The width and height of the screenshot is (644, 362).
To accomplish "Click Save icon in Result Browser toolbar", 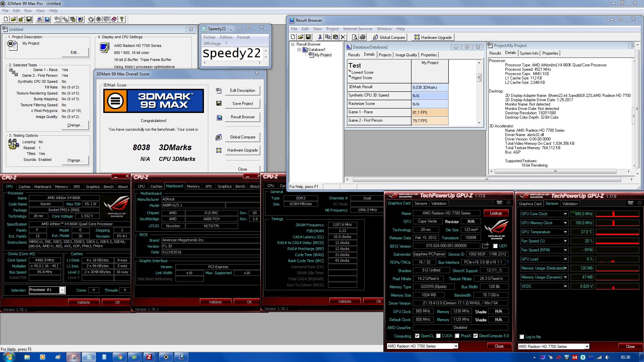I will (308, 37).
